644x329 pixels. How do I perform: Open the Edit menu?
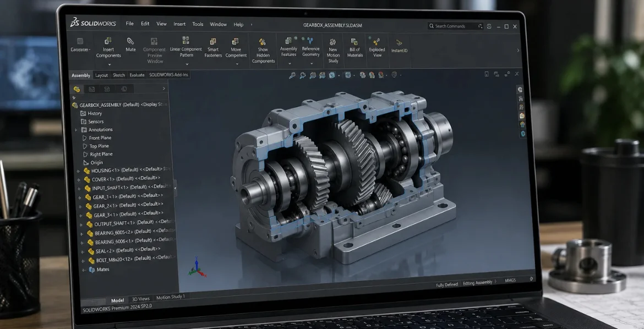pos(145,24)
